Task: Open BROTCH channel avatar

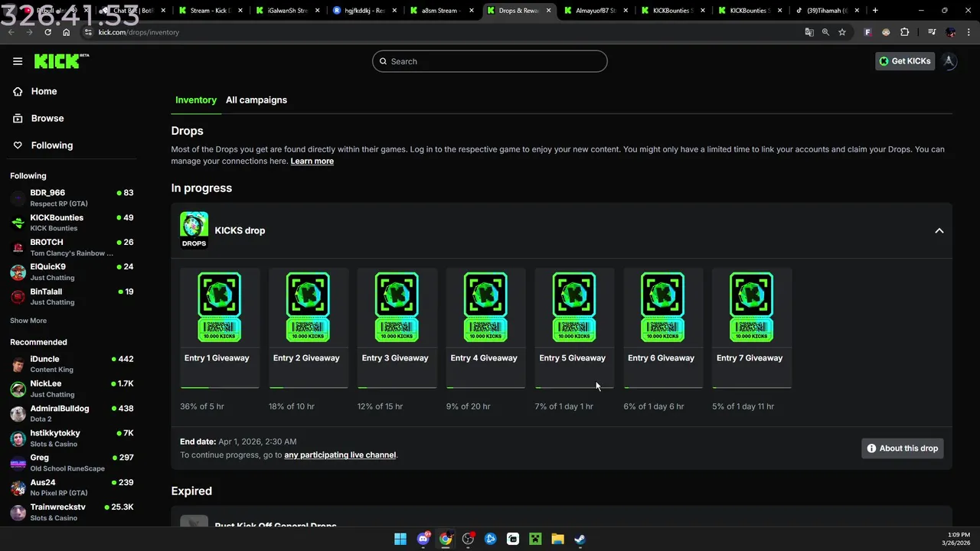Action: pyautogui.click(x=18, y=248)
